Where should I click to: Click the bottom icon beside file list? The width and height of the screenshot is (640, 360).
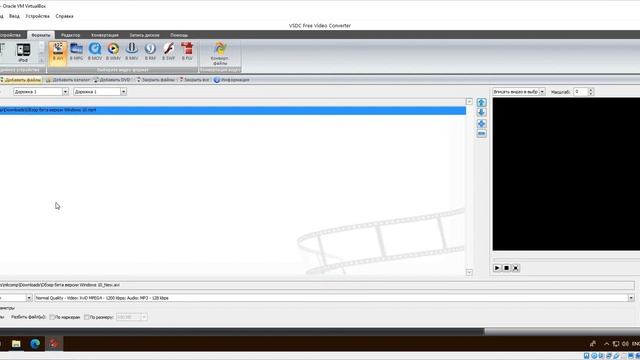click(x=481, y=133)
